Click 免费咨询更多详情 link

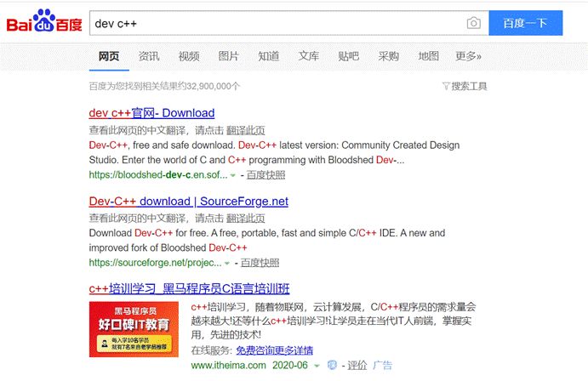274,350
